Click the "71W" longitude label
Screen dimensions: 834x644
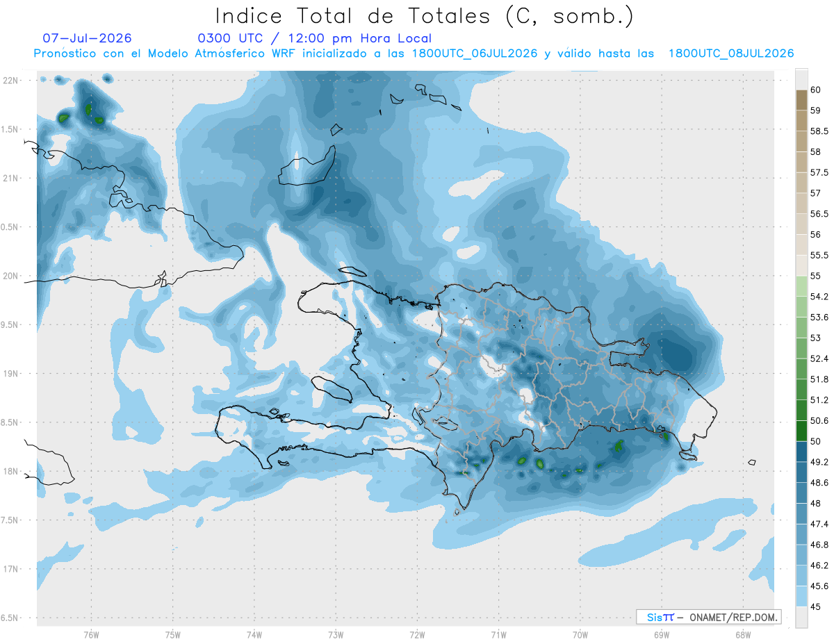coord(498,635)
